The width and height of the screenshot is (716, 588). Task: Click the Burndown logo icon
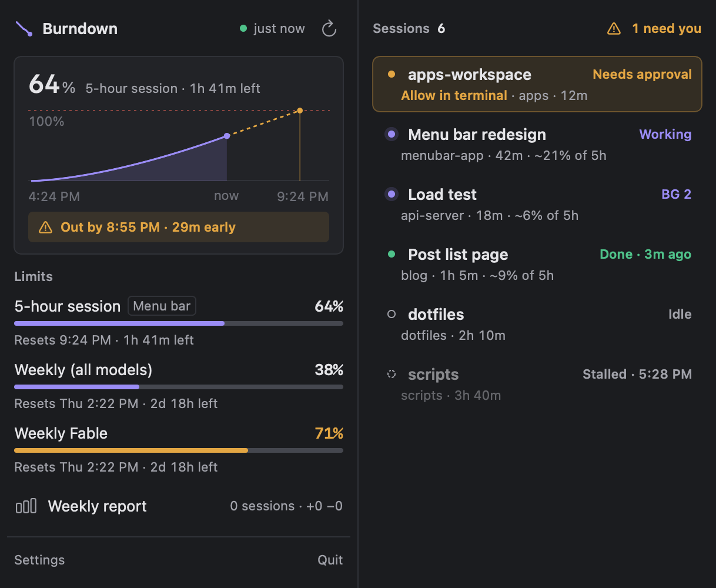(24, 29)
